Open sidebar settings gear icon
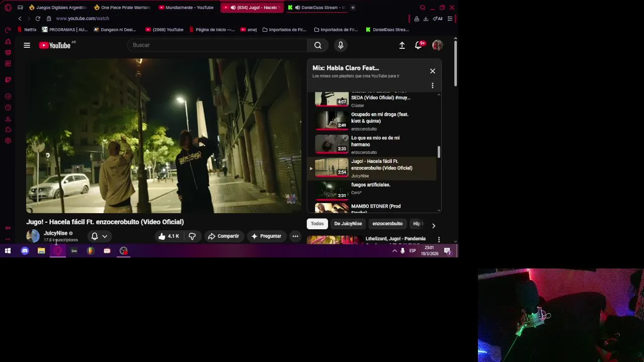The height and width of the screenshot is (362, 644). coord(8,141)
